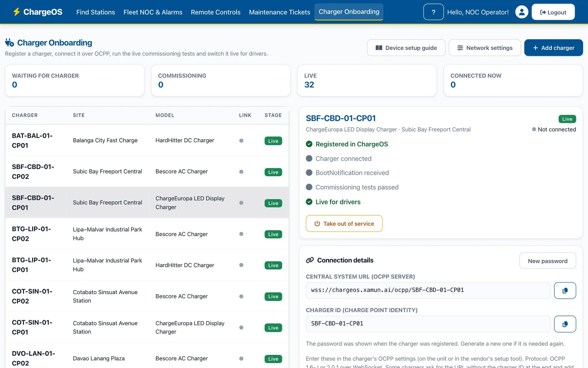Click the Live for drivers checkmark

pyautogui.click(x=309, y=201)
